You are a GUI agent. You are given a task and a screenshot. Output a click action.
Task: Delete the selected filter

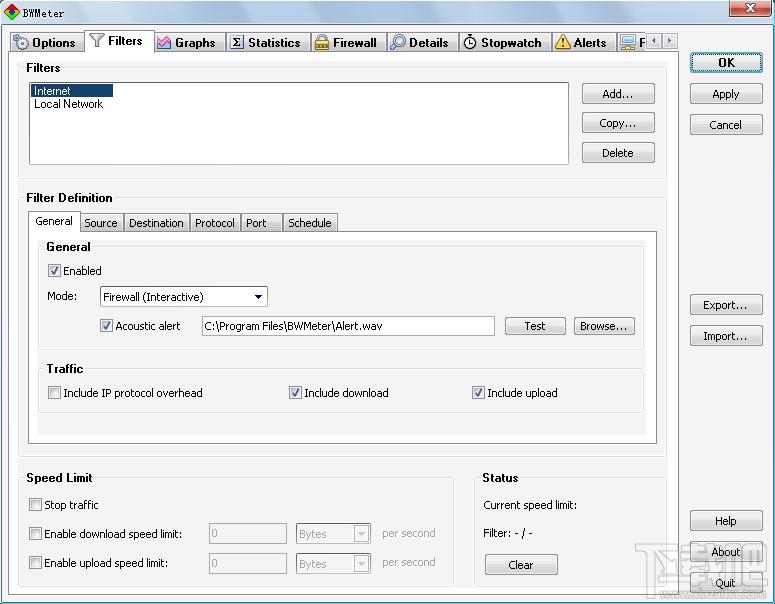point(618,153)
